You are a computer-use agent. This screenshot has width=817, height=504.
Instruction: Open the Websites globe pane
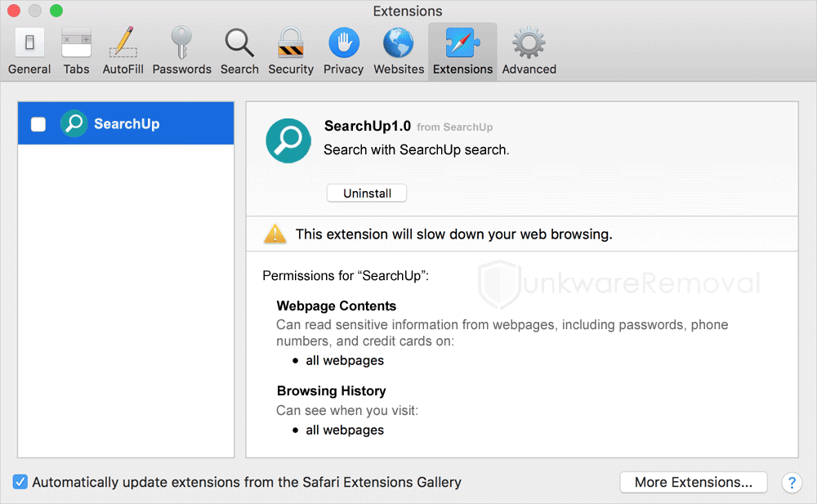coord(399,51)
